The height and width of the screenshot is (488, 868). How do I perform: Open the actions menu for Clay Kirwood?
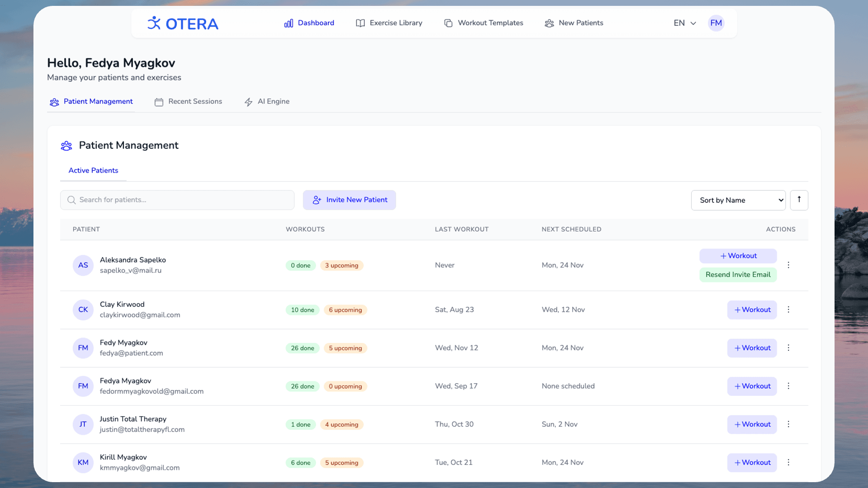tap(788, 310)
